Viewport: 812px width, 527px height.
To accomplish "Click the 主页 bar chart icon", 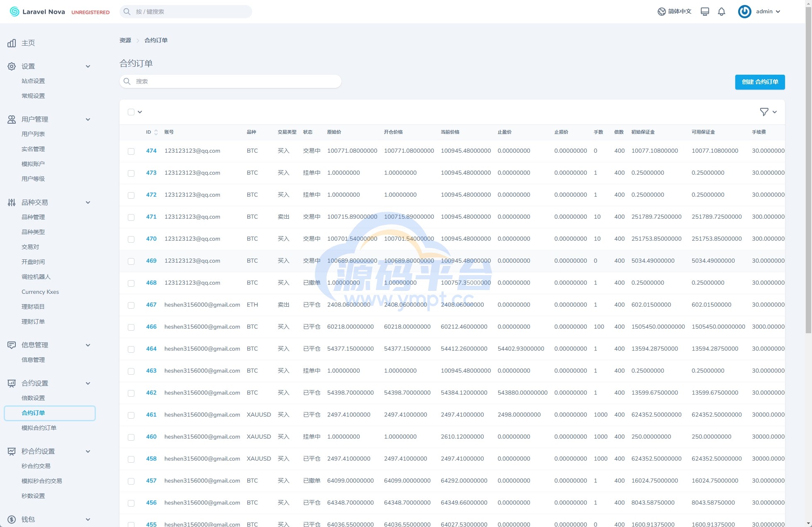I will pyautogui.click(x=12, y=43).
